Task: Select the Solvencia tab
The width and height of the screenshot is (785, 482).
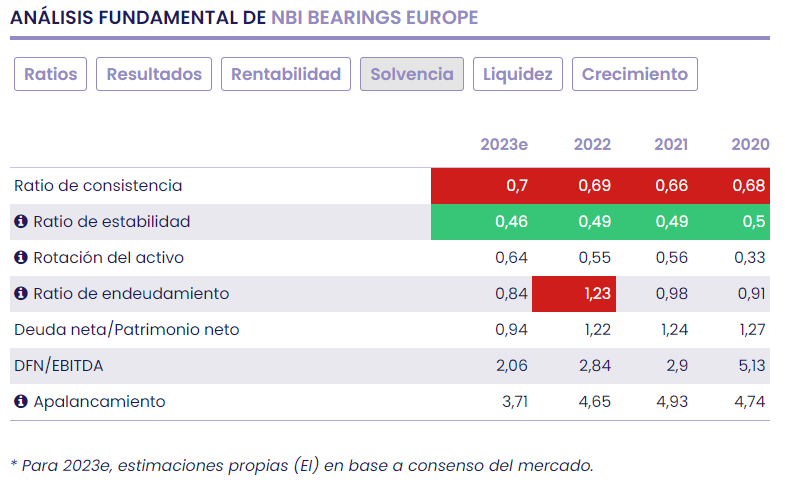Action: (412, 74)
